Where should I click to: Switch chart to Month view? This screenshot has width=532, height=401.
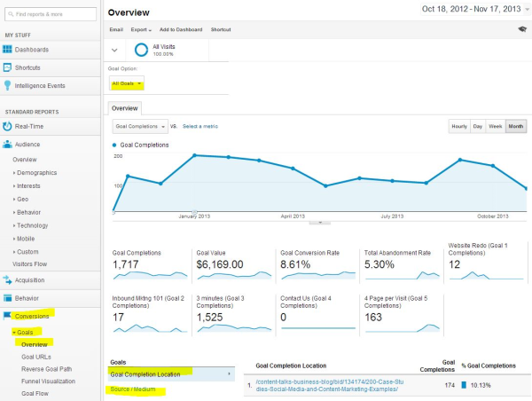pos(516,126)
